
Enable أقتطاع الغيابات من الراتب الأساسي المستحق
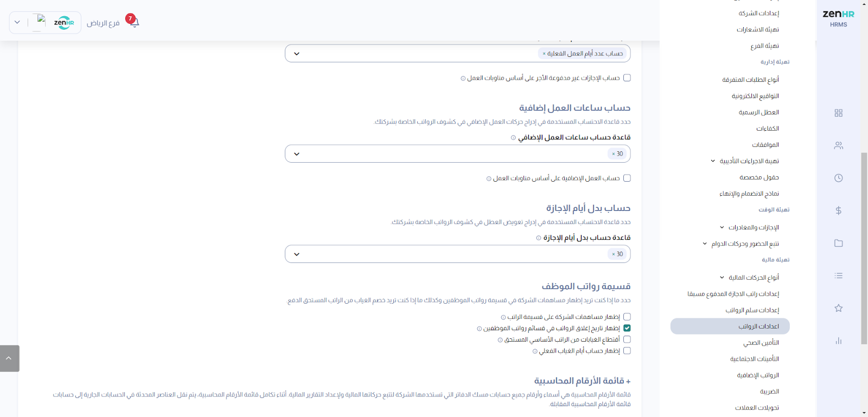click(627, 339)
